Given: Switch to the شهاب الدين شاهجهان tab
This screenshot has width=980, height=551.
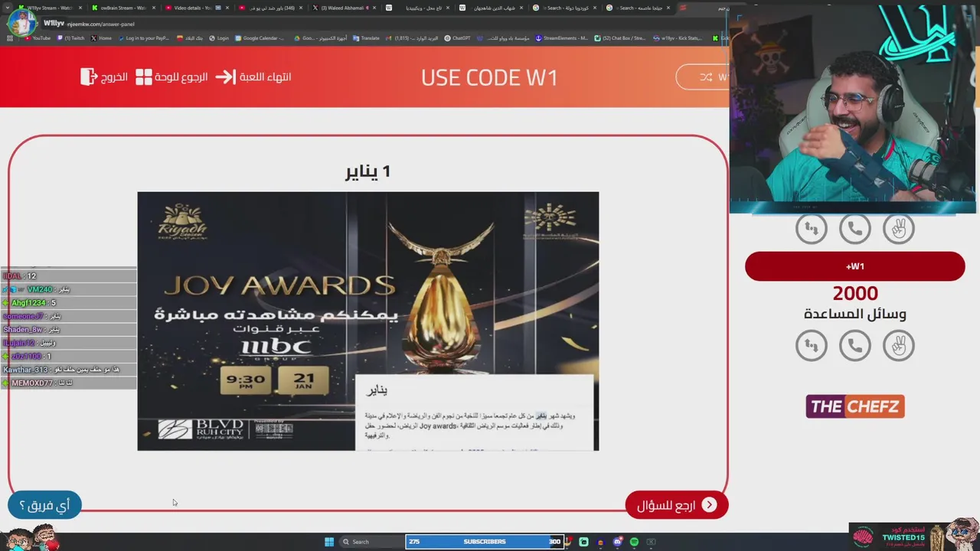Looking at the screenshot, I should pyautogui.click(x=491, y=8).
